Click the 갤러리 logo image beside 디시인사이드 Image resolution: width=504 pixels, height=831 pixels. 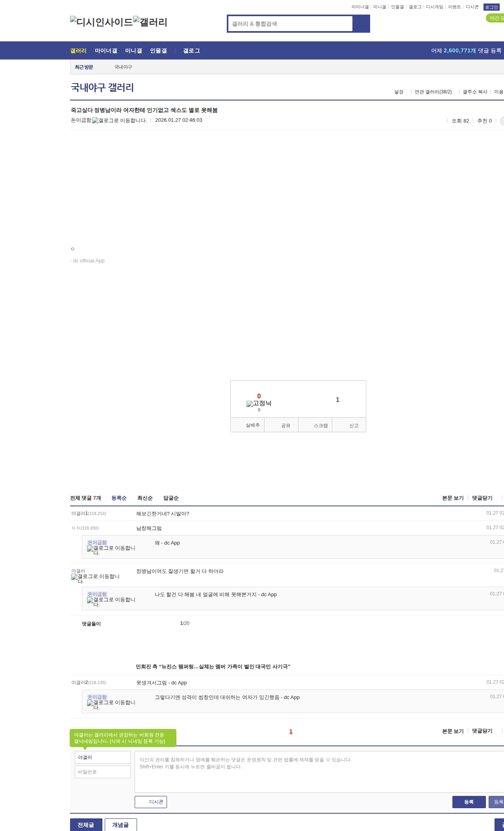tap(150, 22)
